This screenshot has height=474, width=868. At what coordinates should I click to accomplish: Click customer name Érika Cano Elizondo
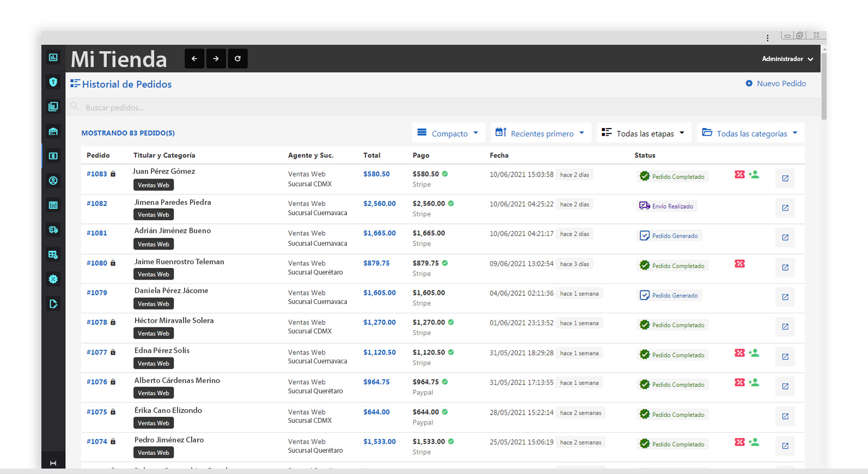(x=168, y=410)
